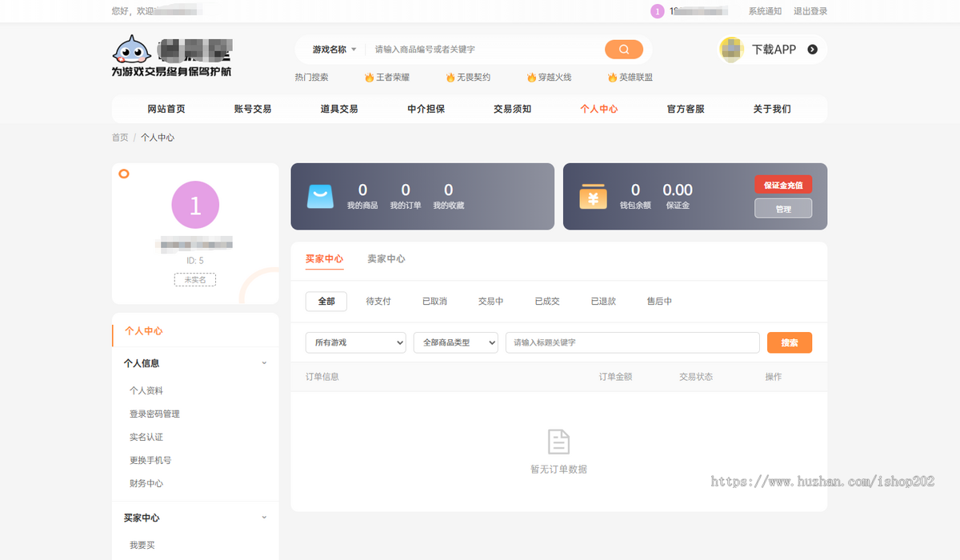Screen dimensions: 960x560
Task: Open 财务中心 in sidebar
Action: point(146,483)
